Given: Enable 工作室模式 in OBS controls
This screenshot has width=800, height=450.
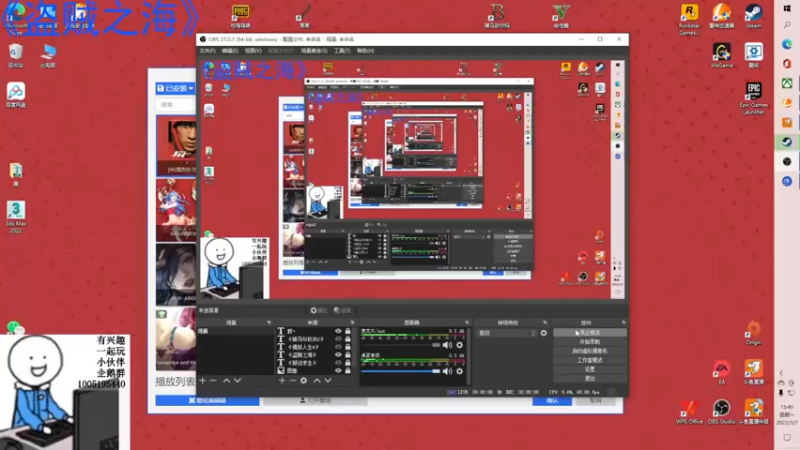Looking at the screenshot, I should click(590, 360).
